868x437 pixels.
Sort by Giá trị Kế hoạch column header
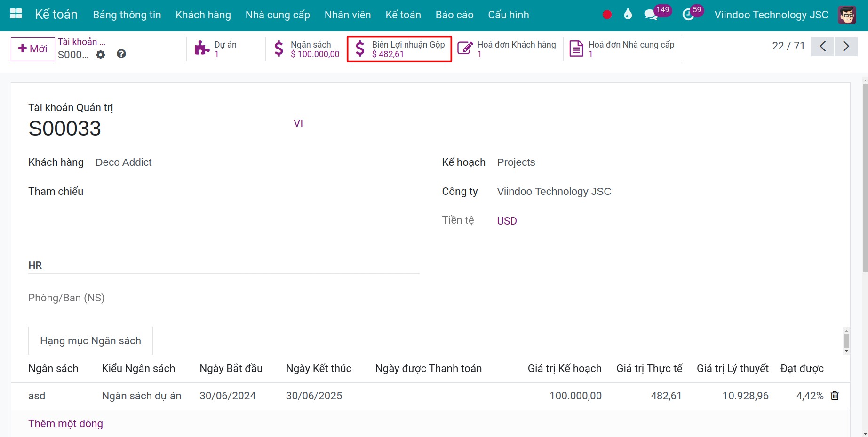[565, 368]
